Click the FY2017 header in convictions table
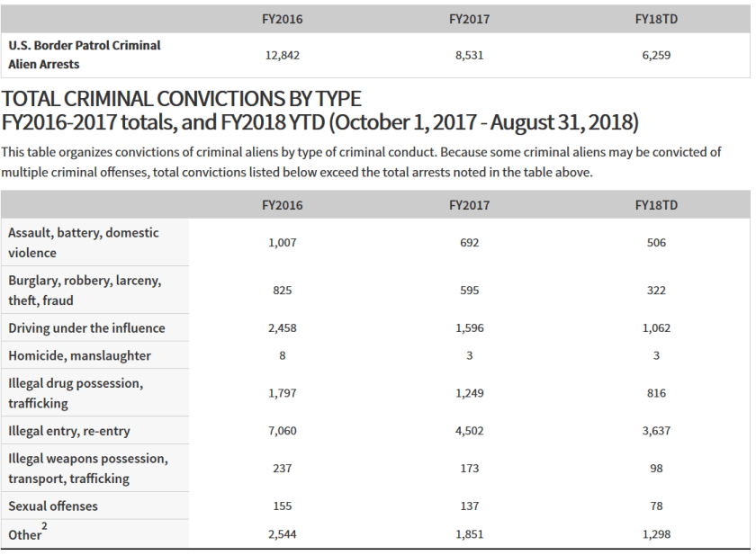The height and width of the screenshot is (555, 756). 469,205
